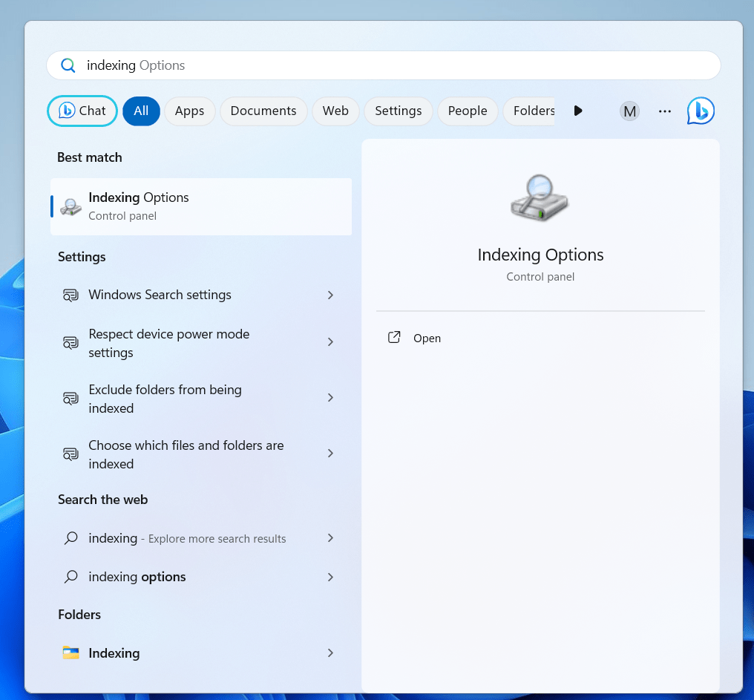Switch to the Settings filter tab
This screenshot has height=700, width=754.
pos(399,111)
